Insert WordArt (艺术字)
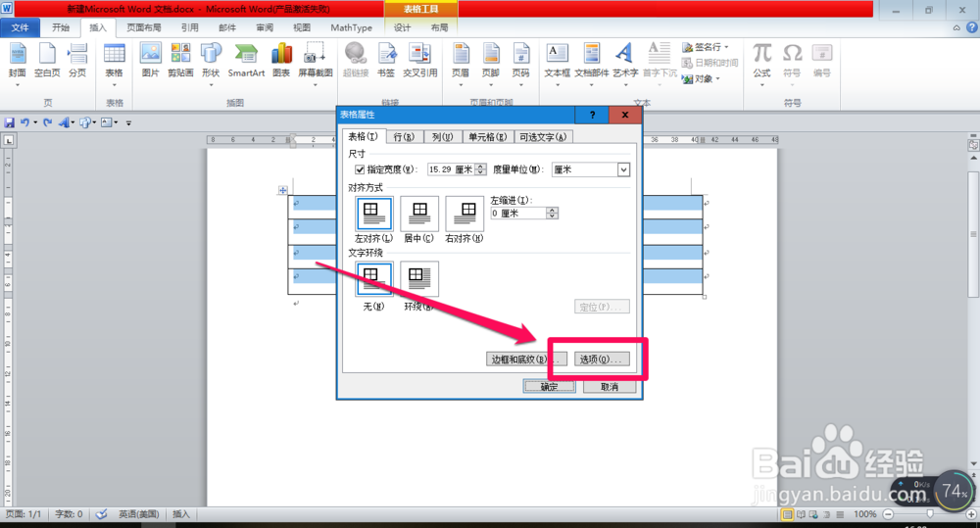This screenshot has height=528, width=980. pyautogui.click(x=625, y=62)
